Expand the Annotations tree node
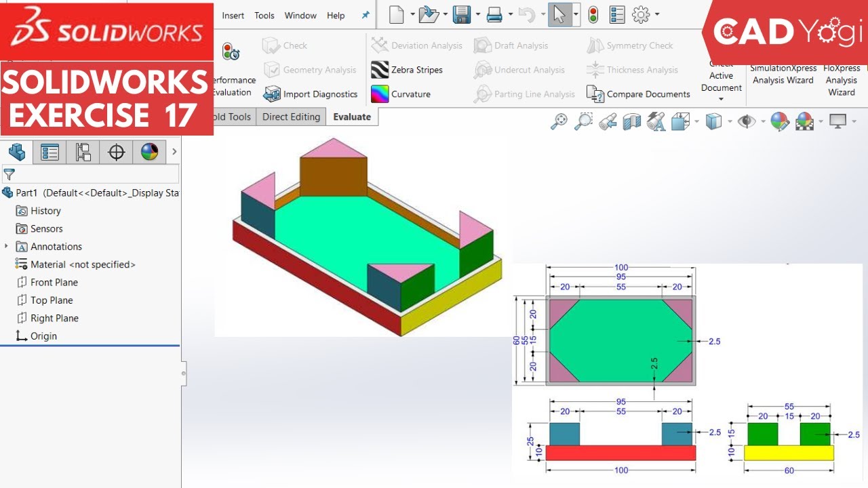This screenshot has width=868, height=488. point(6,246)
